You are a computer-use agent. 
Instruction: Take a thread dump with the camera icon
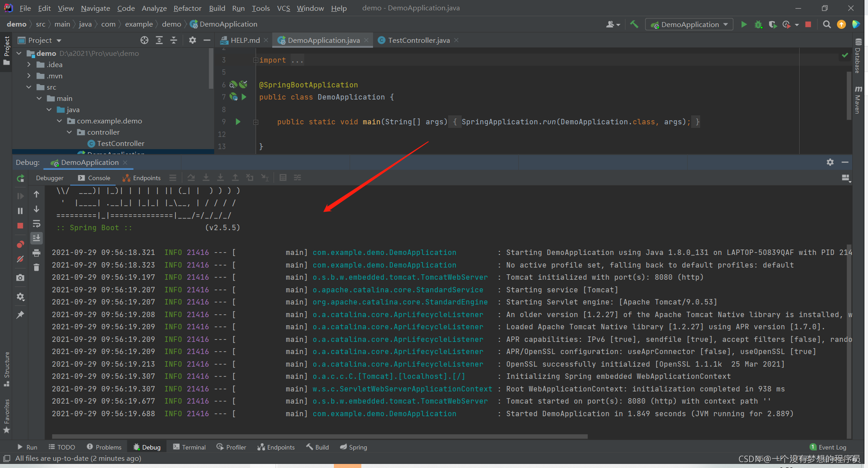tap(20, 278)
